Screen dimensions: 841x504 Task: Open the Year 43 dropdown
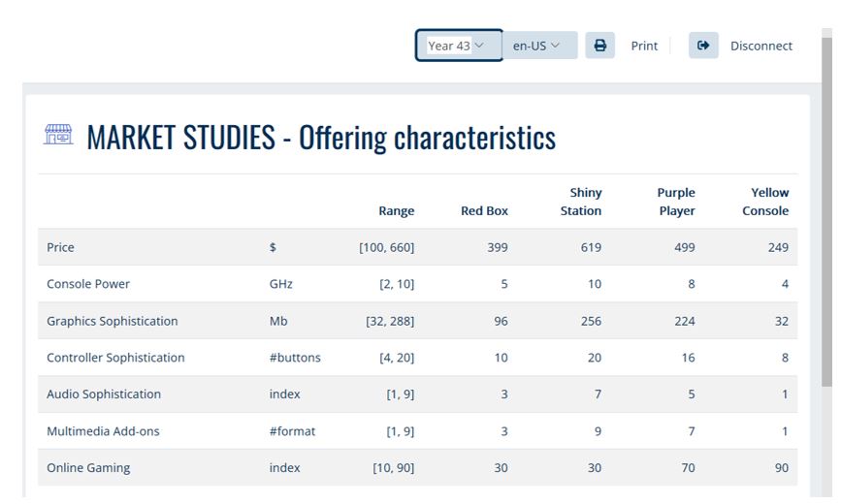pos(458,46)
